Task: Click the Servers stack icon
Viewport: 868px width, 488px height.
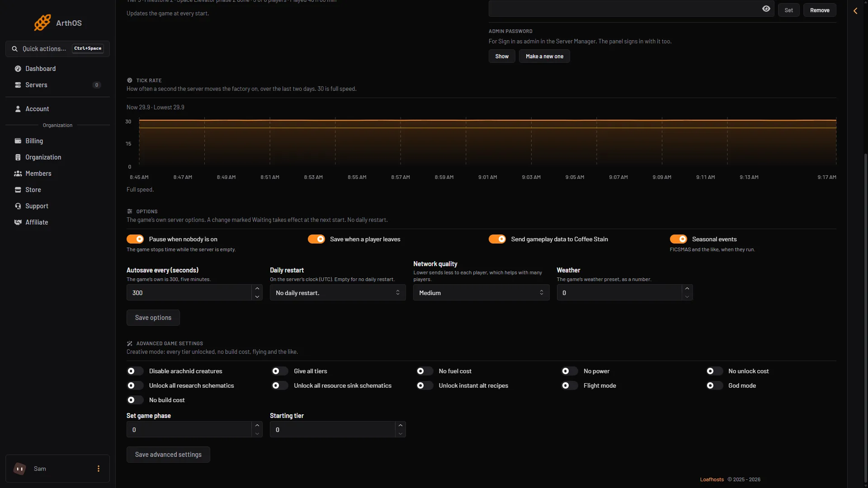Action: coord(18,85)
